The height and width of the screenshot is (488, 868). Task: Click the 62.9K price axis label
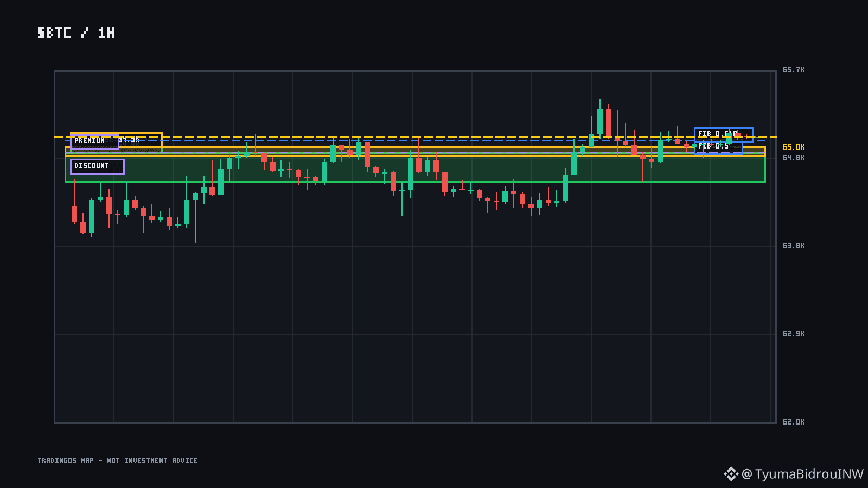pos(793,334)
